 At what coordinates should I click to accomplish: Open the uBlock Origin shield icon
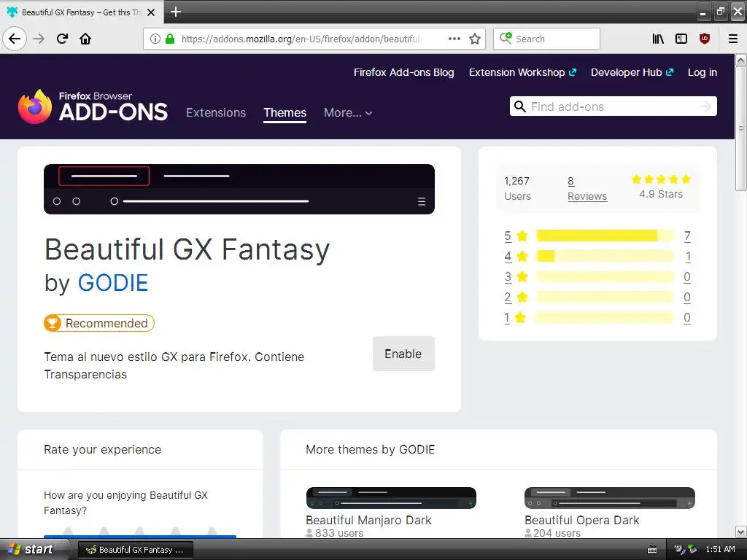(x=705, y=39)
